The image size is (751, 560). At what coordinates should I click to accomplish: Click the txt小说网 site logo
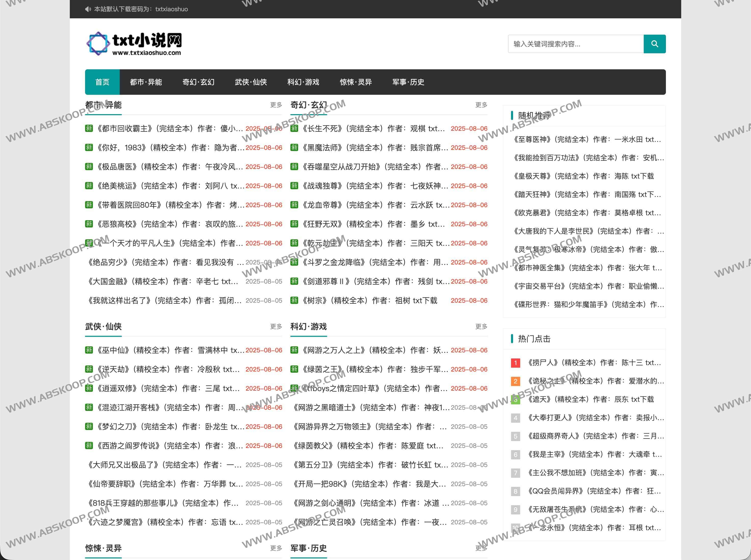(x=134, y=44)
